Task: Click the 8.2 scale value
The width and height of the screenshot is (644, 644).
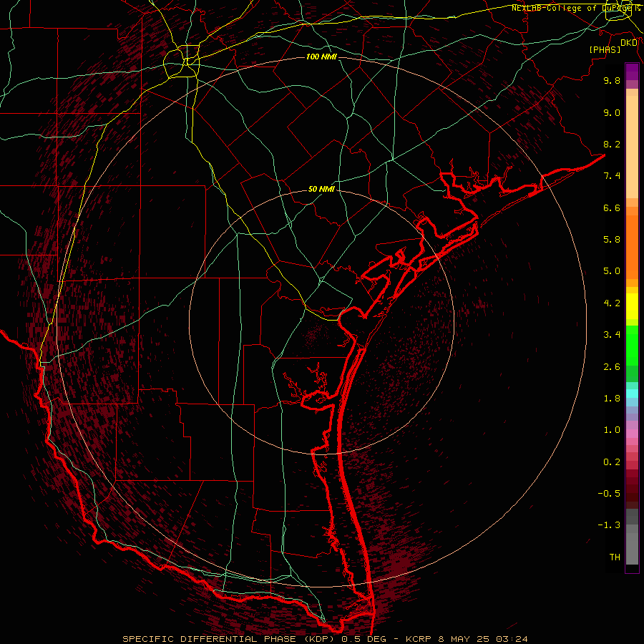Action: (x=612, y=144)
